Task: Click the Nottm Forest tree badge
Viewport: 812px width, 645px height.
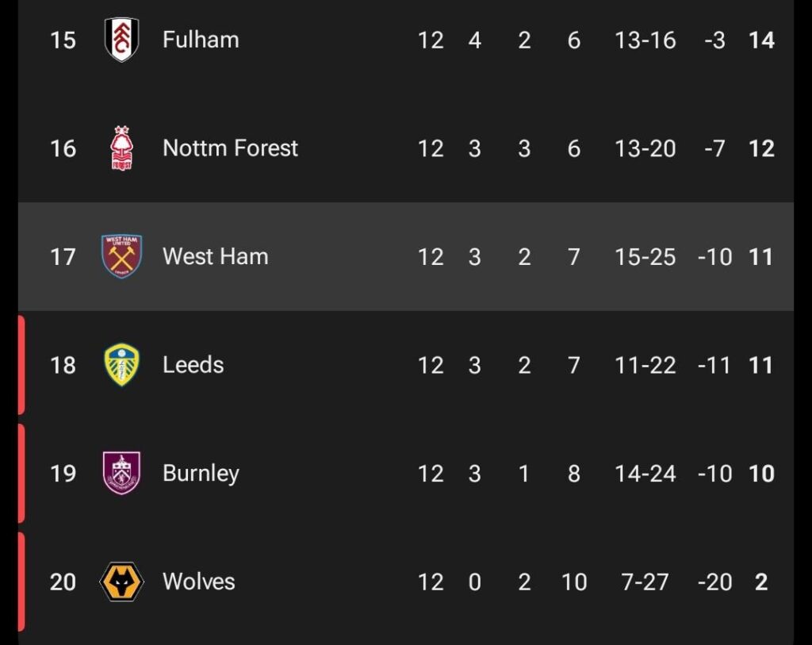Action: (123, 148)
